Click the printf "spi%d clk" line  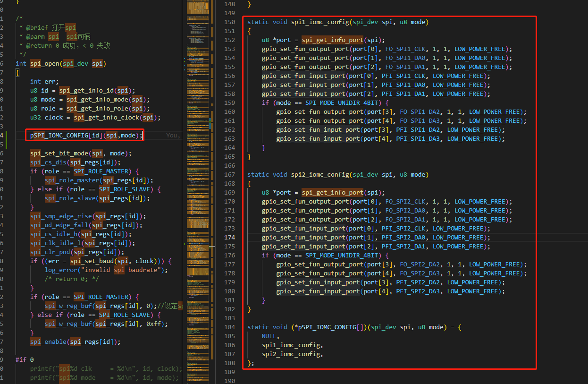click(106, 368)
